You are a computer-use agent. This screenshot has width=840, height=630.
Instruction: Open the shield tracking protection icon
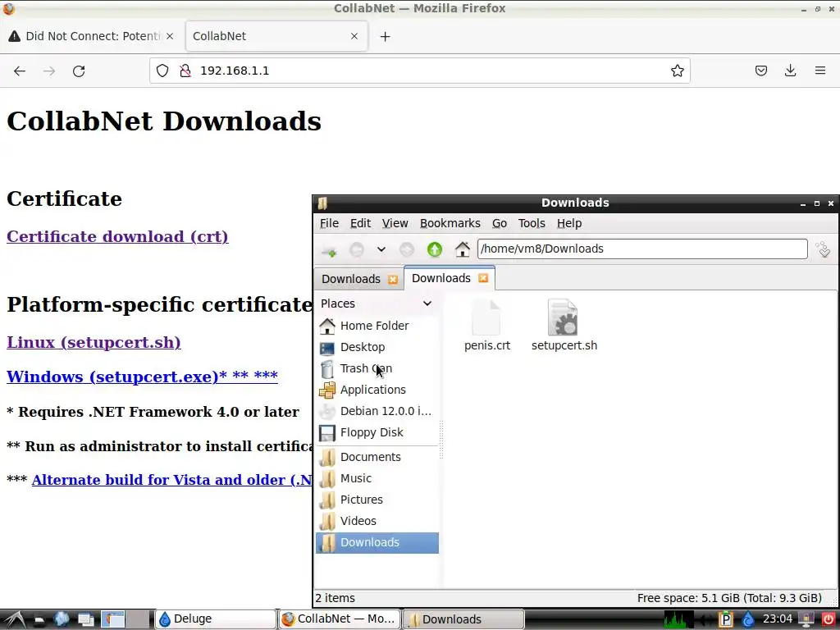click(162, 71)
